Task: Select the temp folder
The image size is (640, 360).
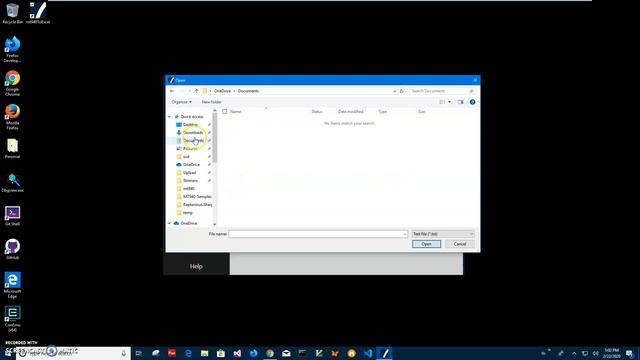Action: [188, 213]
